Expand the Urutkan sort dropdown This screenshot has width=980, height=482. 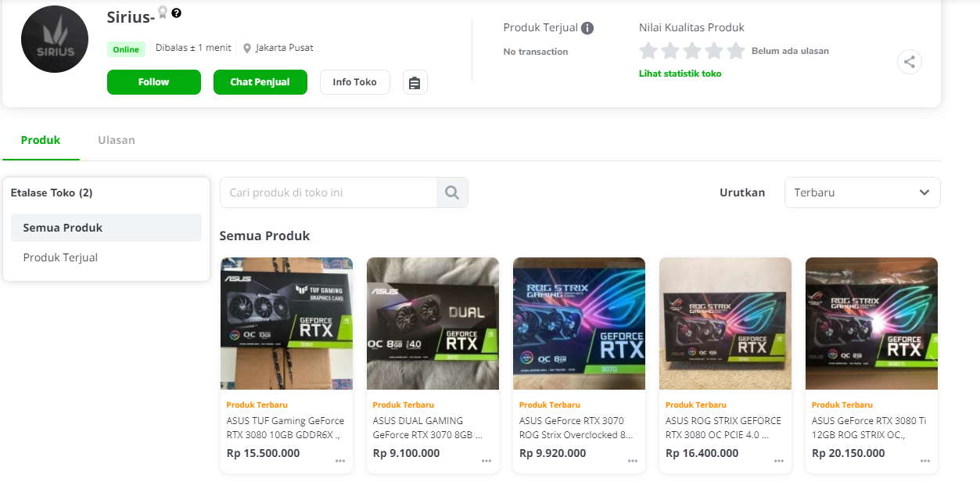(x=862, y=192)
